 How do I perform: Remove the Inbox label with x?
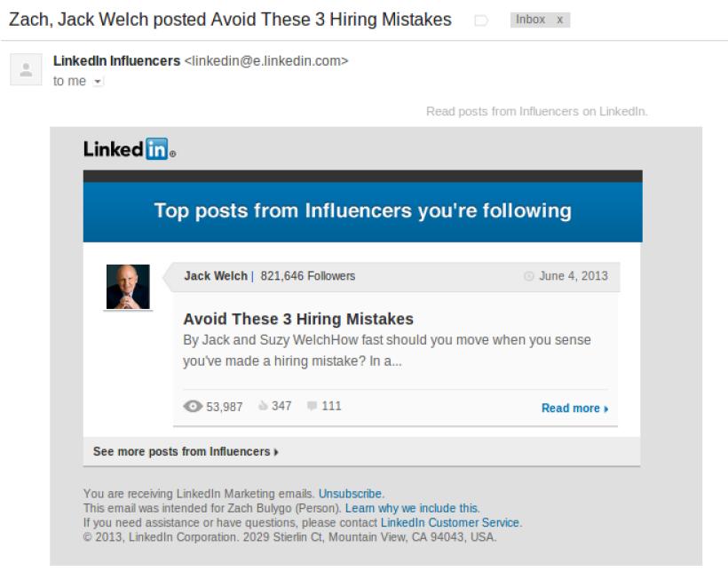coord(559,20)
